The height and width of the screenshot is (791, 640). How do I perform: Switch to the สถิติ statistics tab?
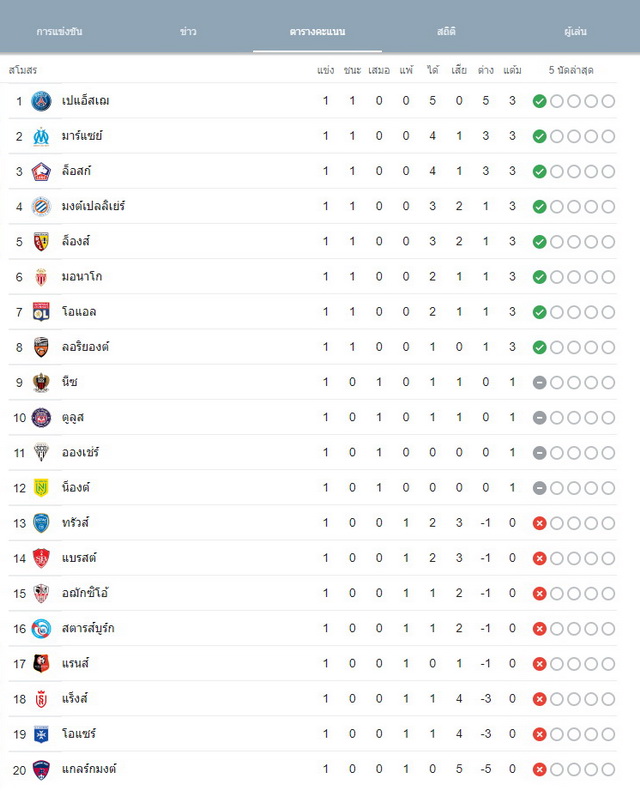tap(446, 31)
